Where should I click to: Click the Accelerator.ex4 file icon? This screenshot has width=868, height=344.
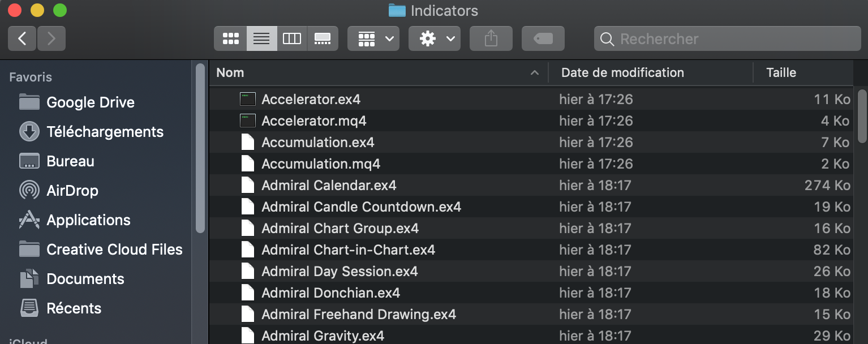tap(248, 99)
